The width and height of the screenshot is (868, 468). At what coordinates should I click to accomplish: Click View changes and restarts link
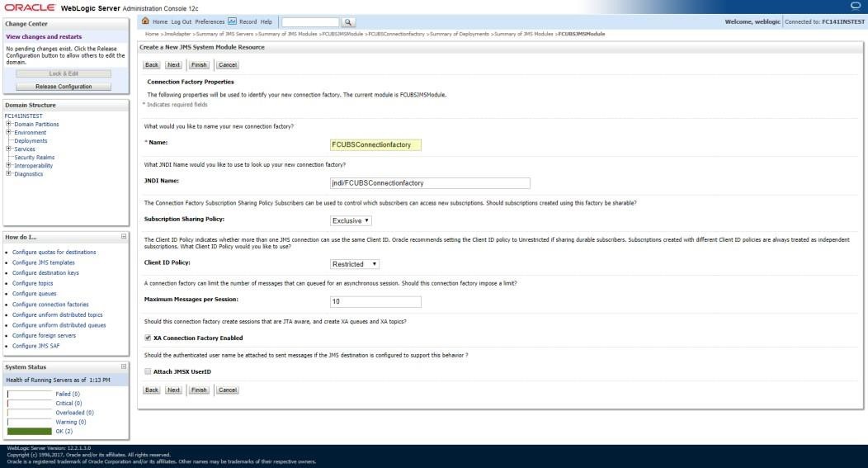(x=44, y=36)
